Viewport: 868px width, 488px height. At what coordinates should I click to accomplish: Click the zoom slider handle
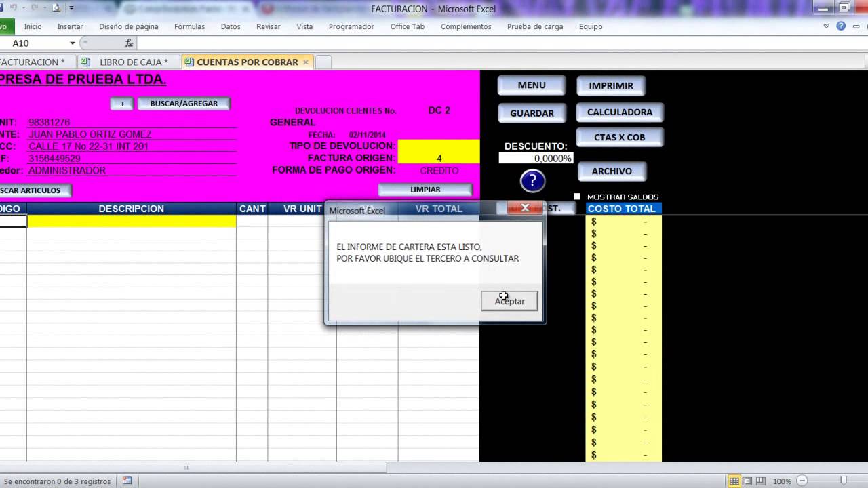(x=844, y=481)
